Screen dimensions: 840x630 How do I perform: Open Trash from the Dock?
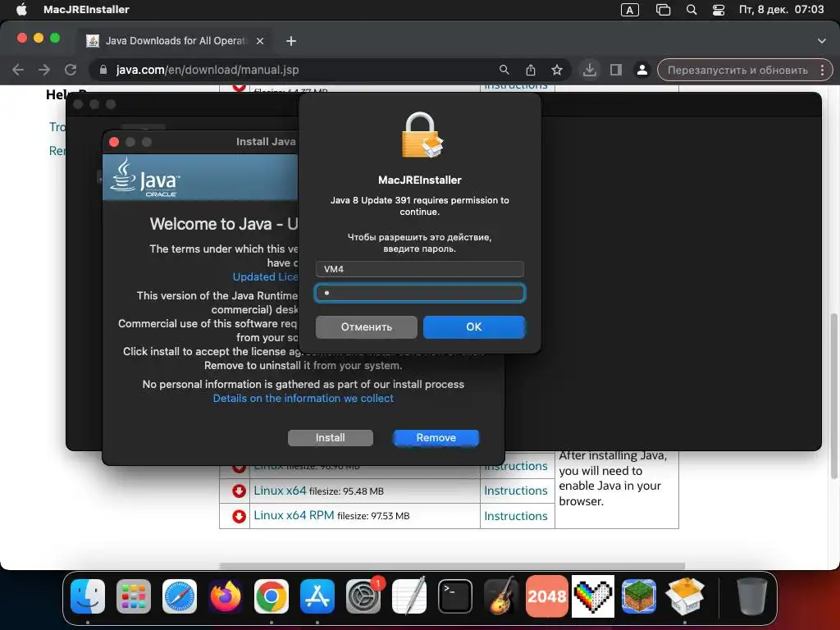pos(751,596)
